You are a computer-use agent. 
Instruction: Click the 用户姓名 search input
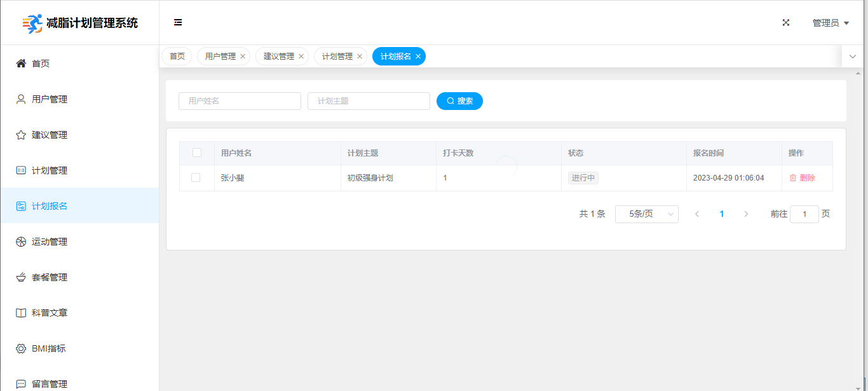click(240, 101)
